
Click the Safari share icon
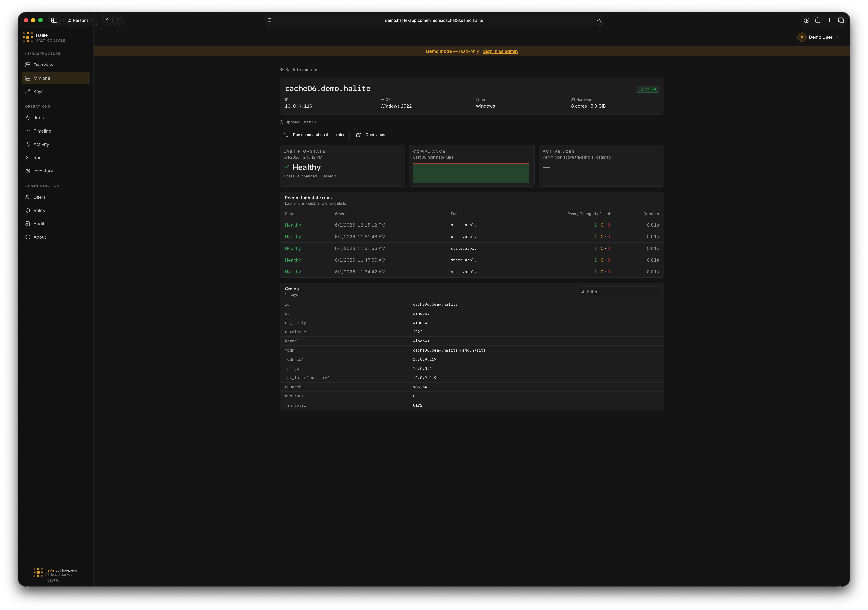click(818, 20)
